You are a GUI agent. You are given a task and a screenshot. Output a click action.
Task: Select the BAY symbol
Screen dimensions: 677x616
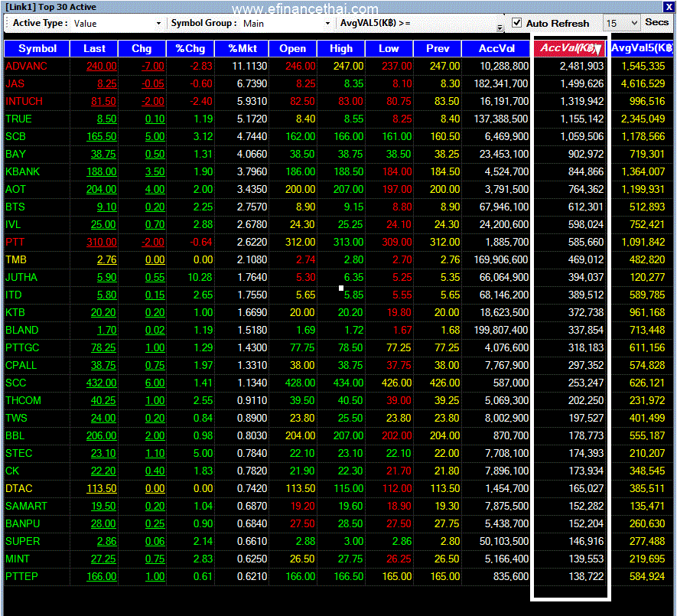[x=15, y=155]
